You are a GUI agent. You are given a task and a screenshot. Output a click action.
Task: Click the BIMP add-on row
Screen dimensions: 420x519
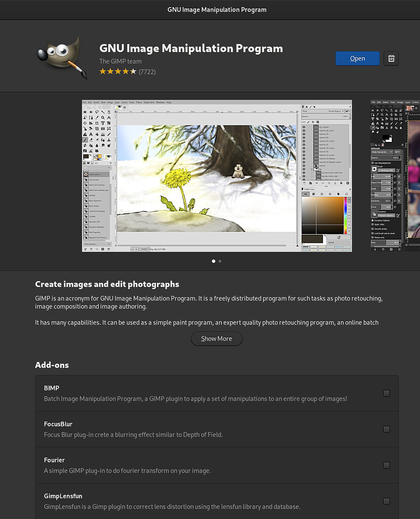click(203, 393)
